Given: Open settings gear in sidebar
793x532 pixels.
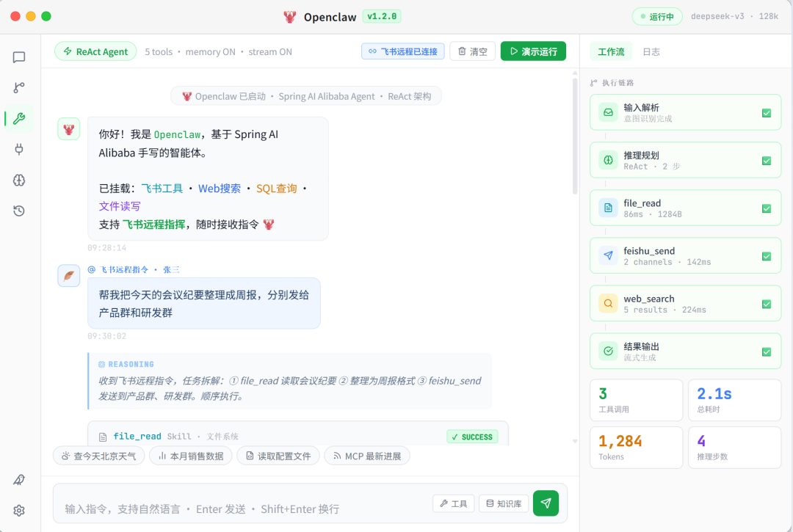Looking at the screenshot, I should point(19,511).
